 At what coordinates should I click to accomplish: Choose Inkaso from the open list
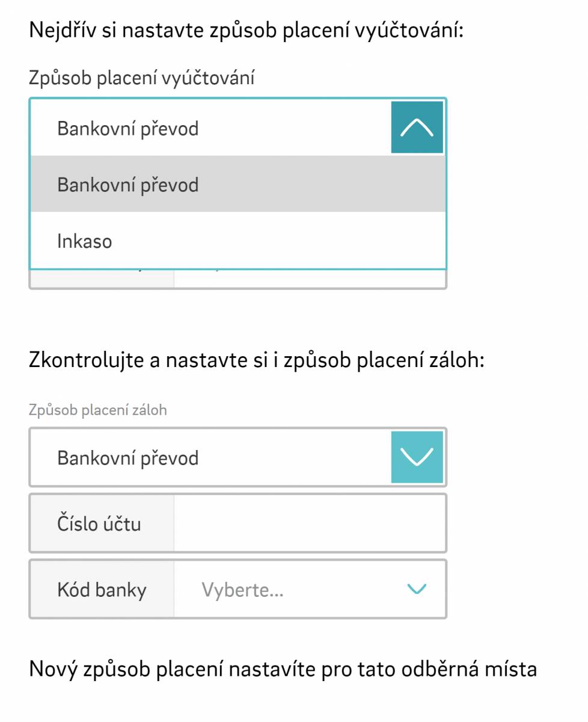coord(238,241)
